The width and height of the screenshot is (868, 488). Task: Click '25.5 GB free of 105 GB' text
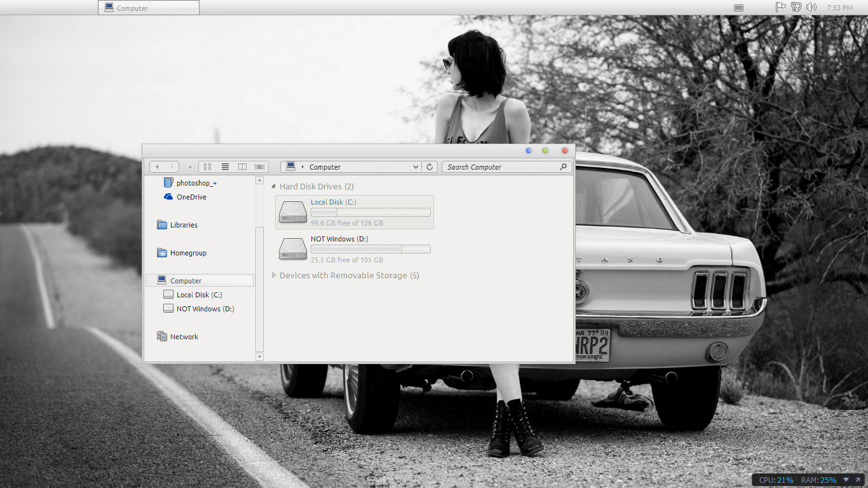point(347,260)
